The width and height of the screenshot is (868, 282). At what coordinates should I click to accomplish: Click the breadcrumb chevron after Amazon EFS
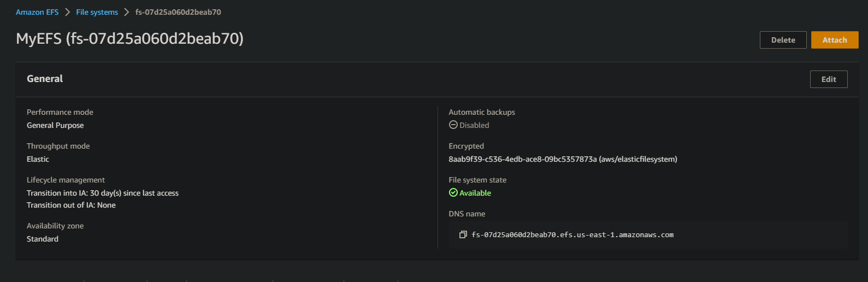(67, 12)
